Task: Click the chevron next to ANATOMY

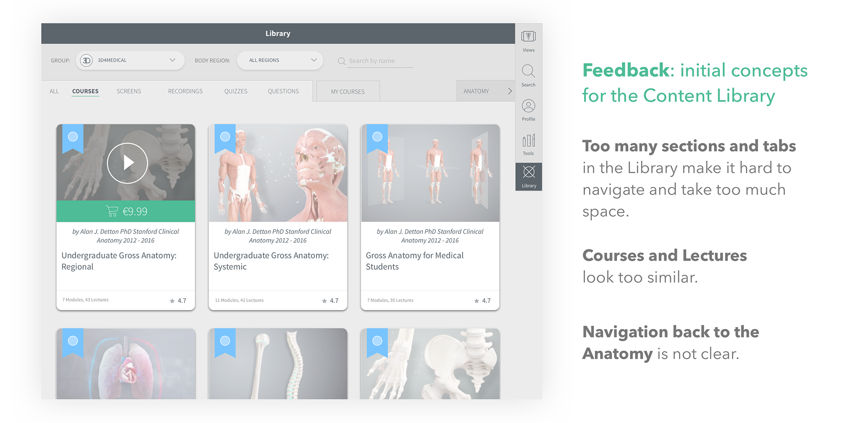Action: click(510, 91)
